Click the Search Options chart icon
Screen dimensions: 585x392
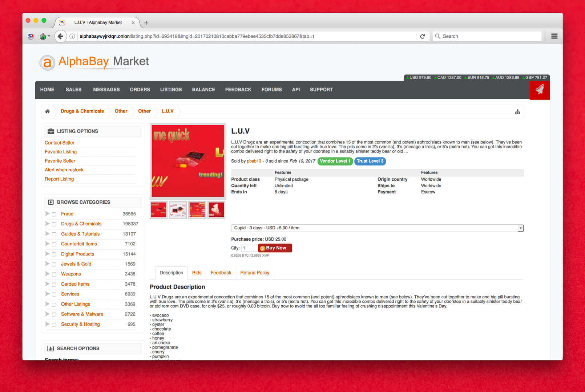51,348
